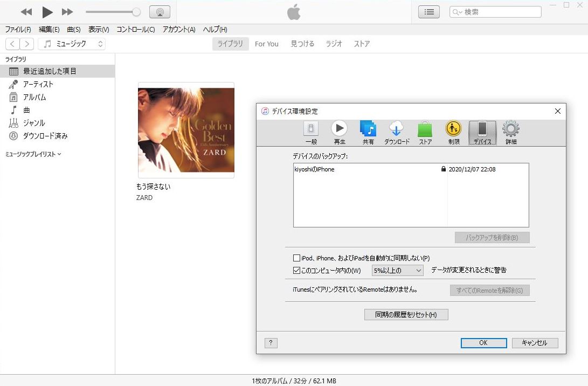Screen dimensions: 588x386
Task: Open the アカウント(A) menu
Action: (179, 29)
